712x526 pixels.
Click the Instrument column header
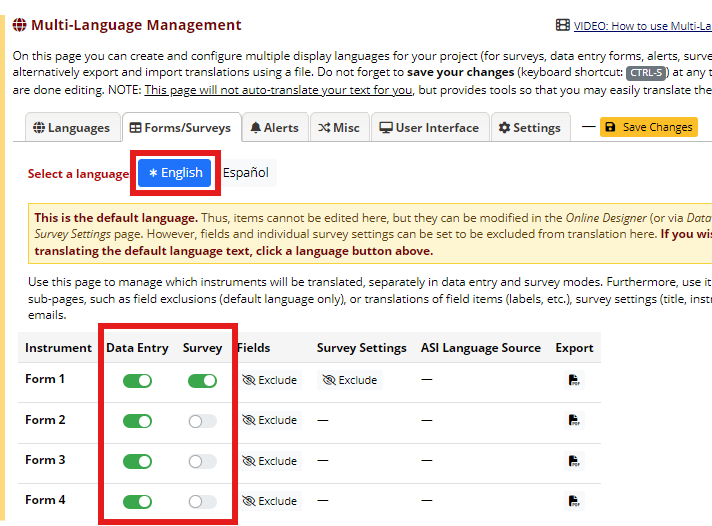(x=58, y=348)
